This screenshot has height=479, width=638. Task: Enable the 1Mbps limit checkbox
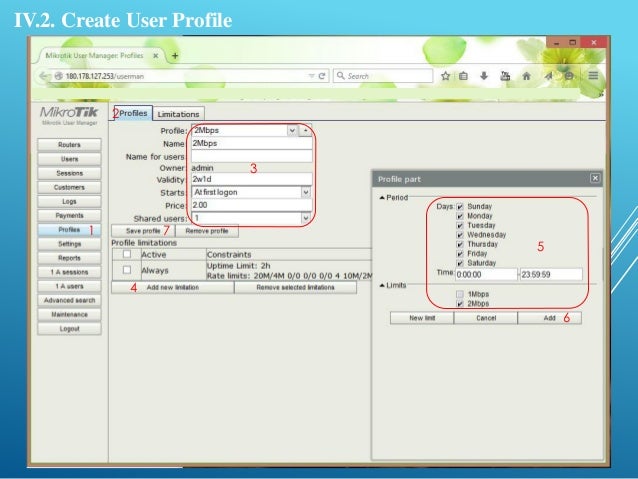click(460, 294)
